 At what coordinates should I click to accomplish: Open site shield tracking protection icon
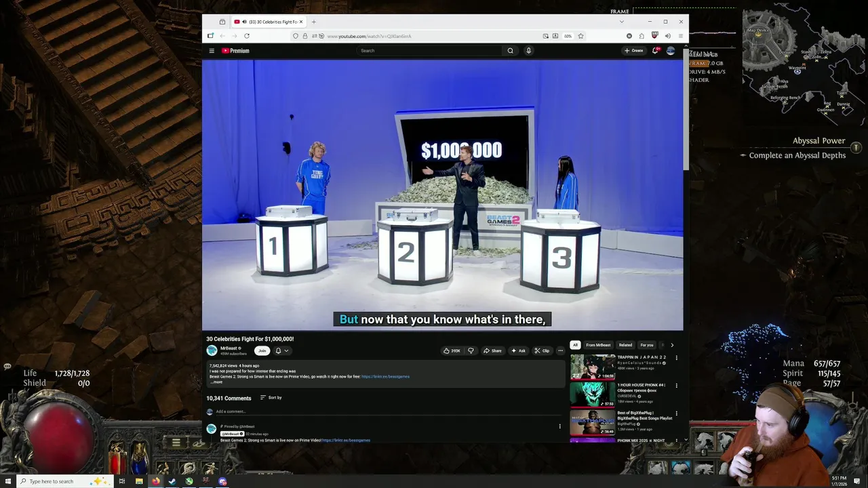(x=296, y=36)
